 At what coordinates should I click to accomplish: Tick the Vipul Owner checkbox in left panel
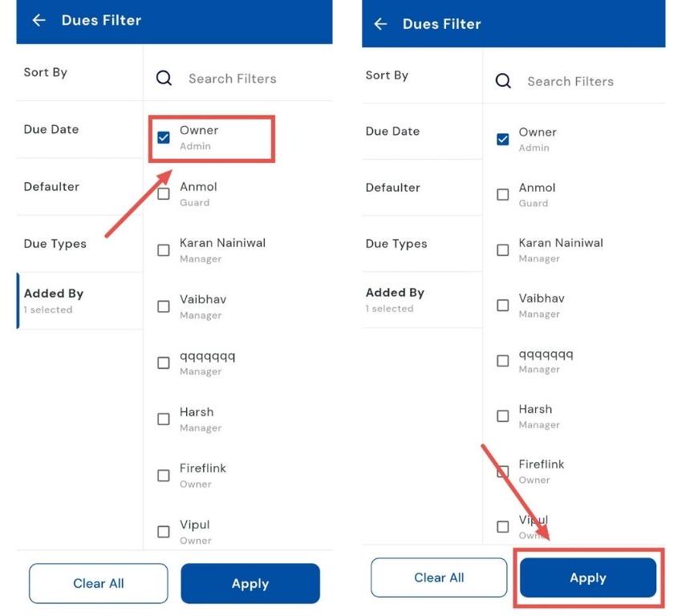[164, 532]
